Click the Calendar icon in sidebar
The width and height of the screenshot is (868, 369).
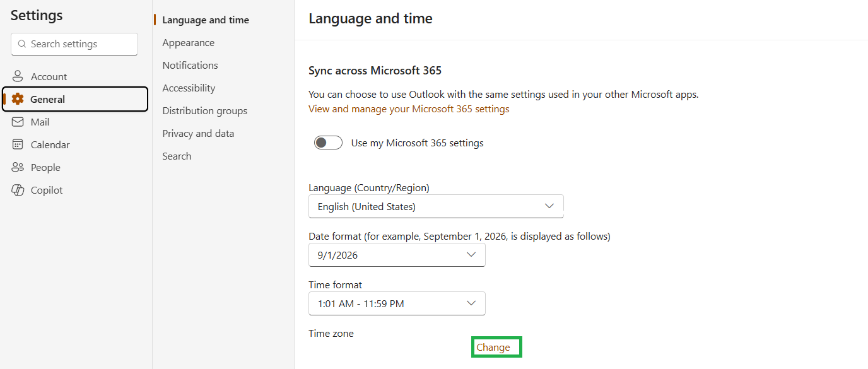coord(18,144)
